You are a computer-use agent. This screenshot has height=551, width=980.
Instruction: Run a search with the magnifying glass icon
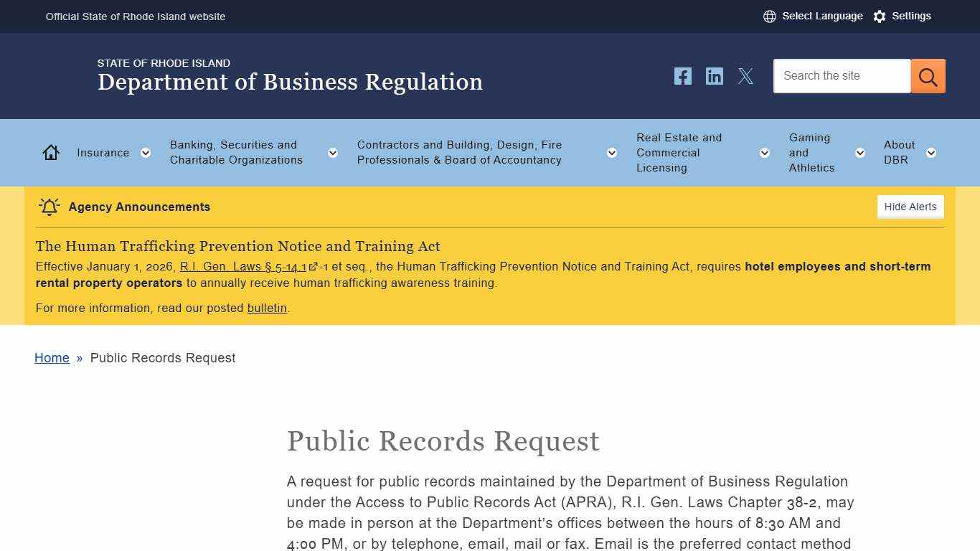[x=928, y=75]
